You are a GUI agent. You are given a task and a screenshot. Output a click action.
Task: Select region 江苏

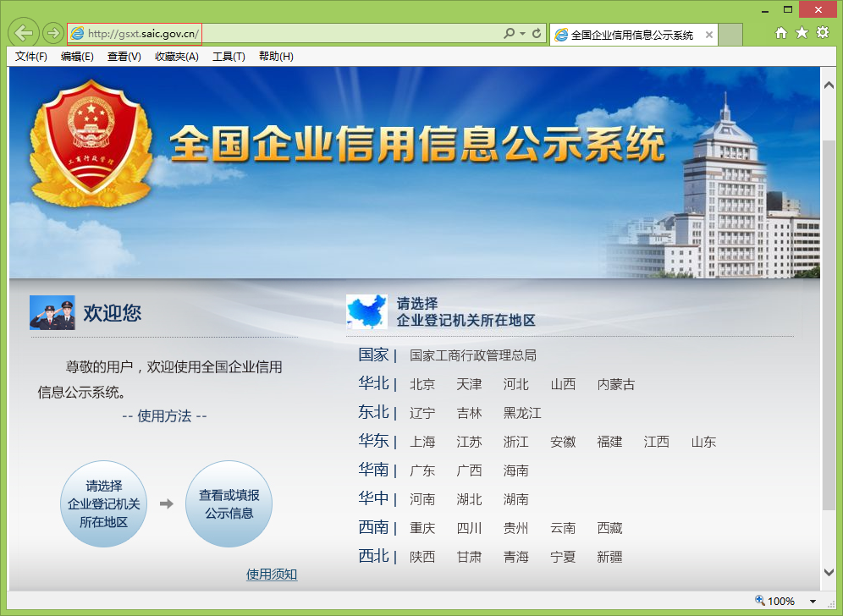click(469, 442)
